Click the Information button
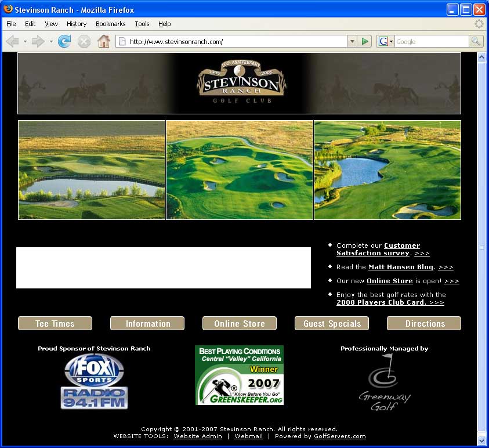 coord(147,323)
